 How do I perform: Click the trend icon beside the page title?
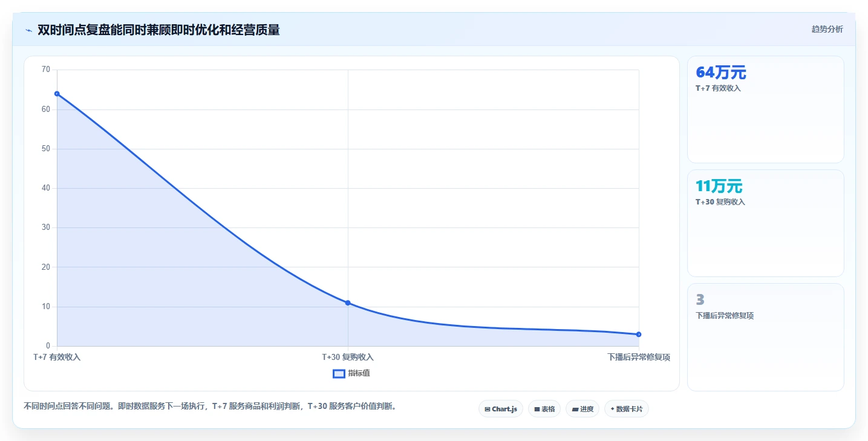(x=28, y=30)
